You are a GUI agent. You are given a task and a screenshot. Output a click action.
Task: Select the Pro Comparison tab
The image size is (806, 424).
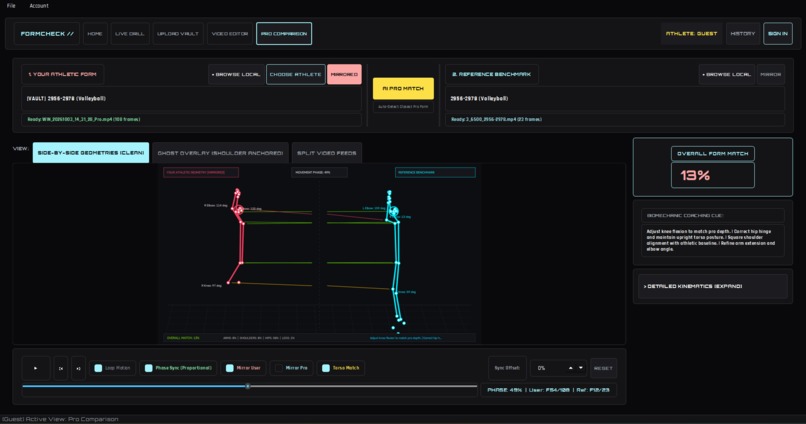click(x=284, y=33)
